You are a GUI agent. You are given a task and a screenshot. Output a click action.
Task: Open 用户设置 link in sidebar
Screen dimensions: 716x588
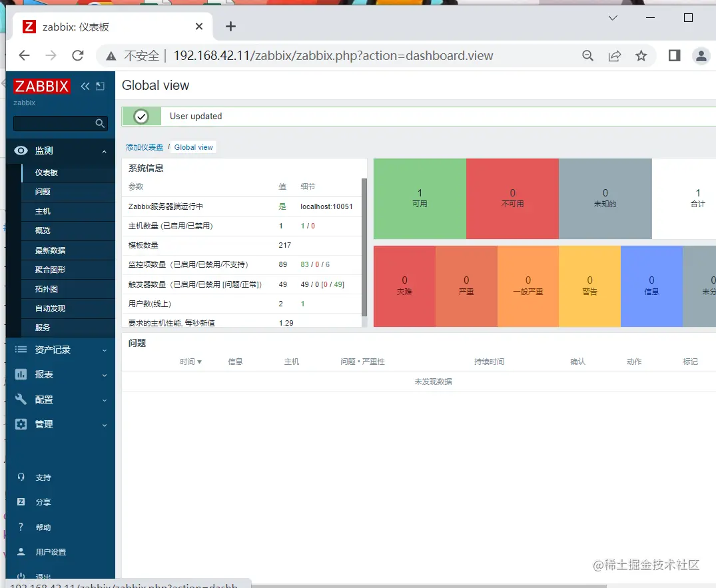[x=51, y=552]
